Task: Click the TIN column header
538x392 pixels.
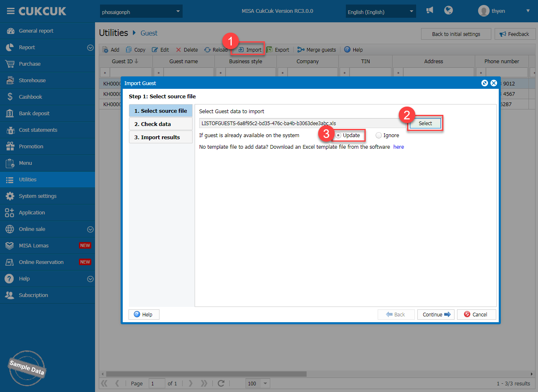Action: (365, 61)
